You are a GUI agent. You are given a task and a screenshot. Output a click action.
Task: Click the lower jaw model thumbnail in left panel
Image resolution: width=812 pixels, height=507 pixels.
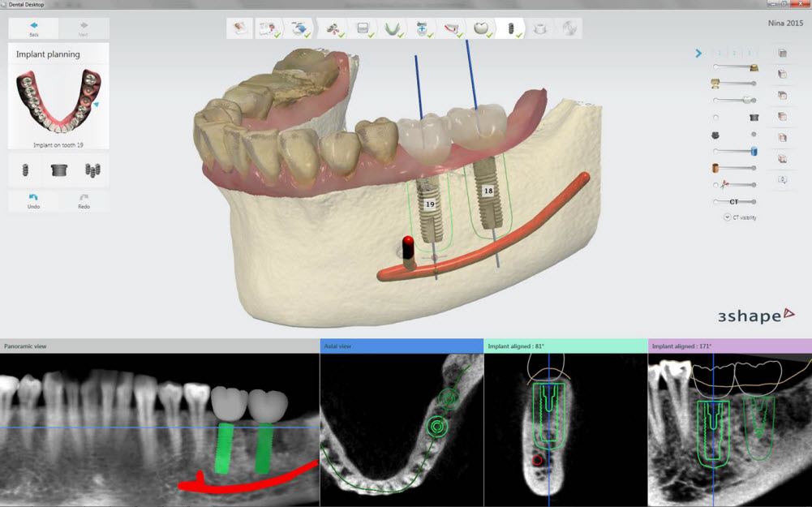[57, 101]
